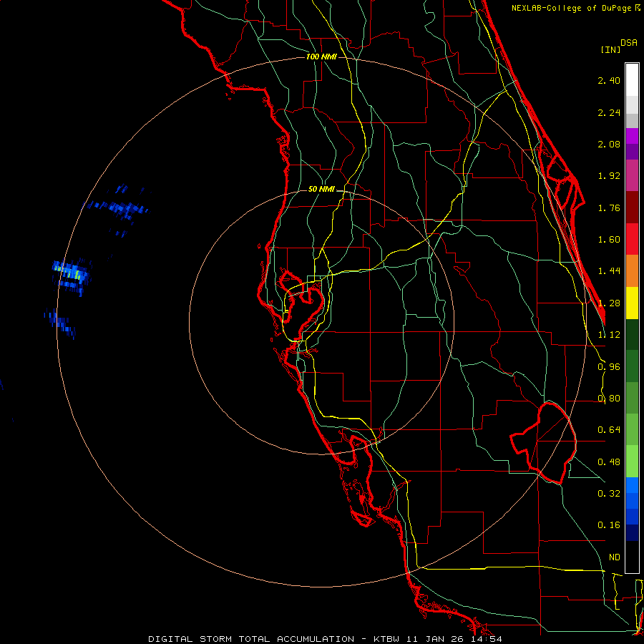The width and height of the screenshot is (644, 644).
Task: Click the 1.28 legend value
Action: click(x=609, y=303)
